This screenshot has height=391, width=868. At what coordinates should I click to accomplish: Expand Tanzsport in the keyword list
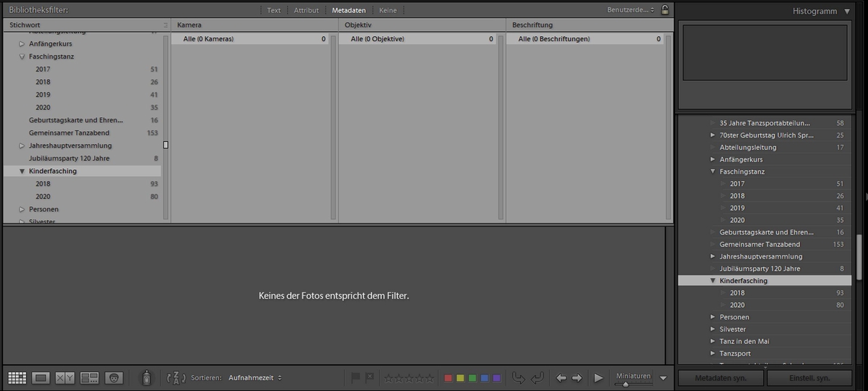tap(713, 353)
